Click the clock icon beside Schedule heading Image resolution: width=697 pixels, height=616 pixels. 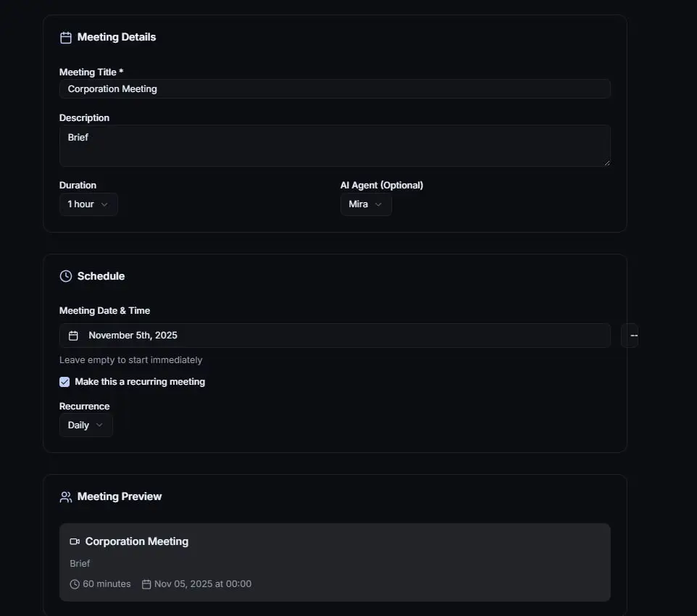66,276
